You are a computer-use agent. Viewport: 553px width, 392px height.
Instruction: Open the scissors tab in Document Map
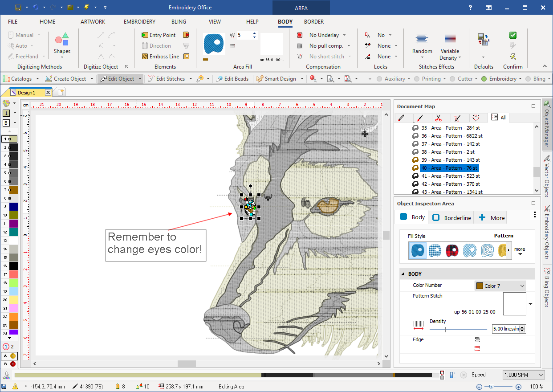438,118
